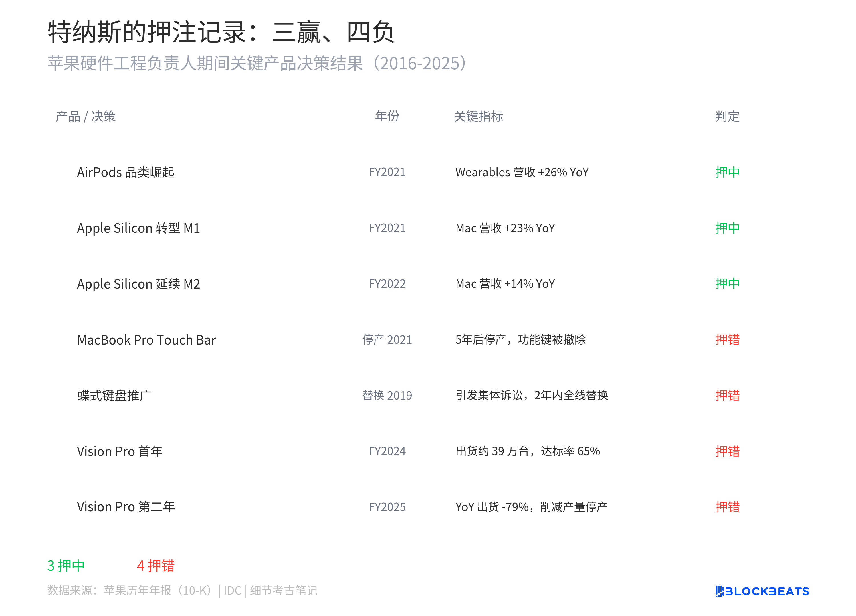Click the green 3 押中 summary
856x616 pixels.
tap(66, 566)
